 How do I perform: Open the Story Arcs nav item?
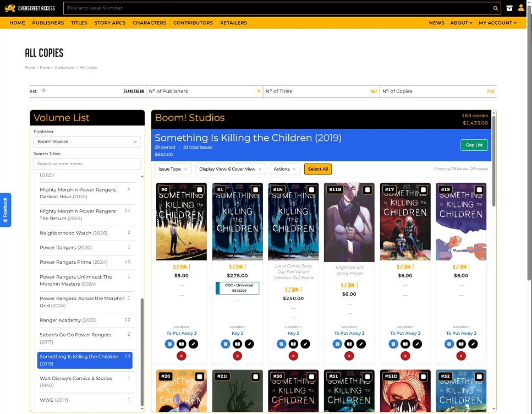[110, 23]
